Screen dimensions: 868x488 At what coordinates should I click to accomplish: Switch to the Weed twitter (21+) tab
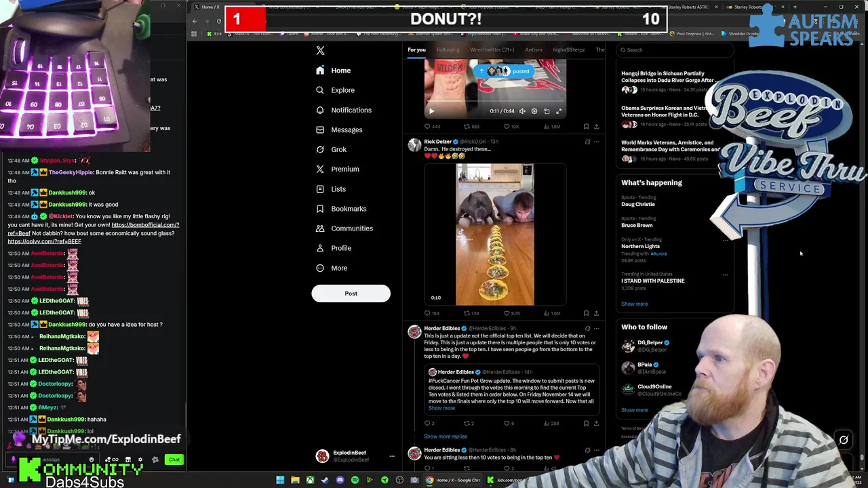click(492, 49)
